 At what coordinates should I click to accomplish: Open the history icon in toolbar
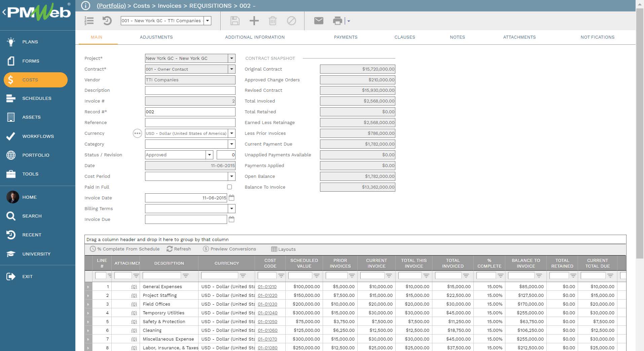tap(107, 21)
